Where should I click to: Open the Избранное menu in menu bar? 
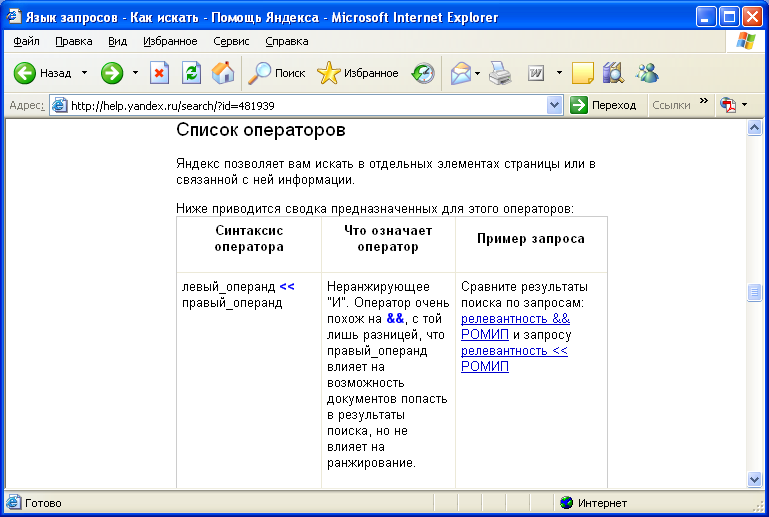pos(170,41)
